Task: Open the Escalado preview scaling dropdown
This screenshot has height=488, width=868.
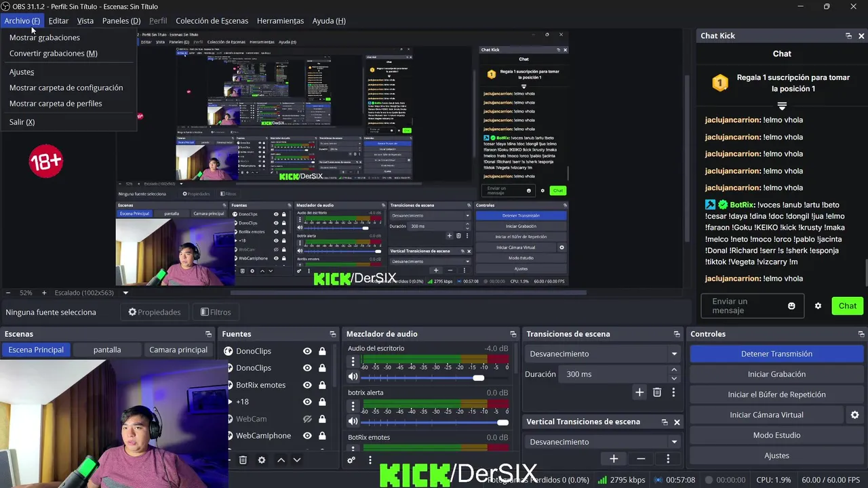Action: [x=125, y=293]
